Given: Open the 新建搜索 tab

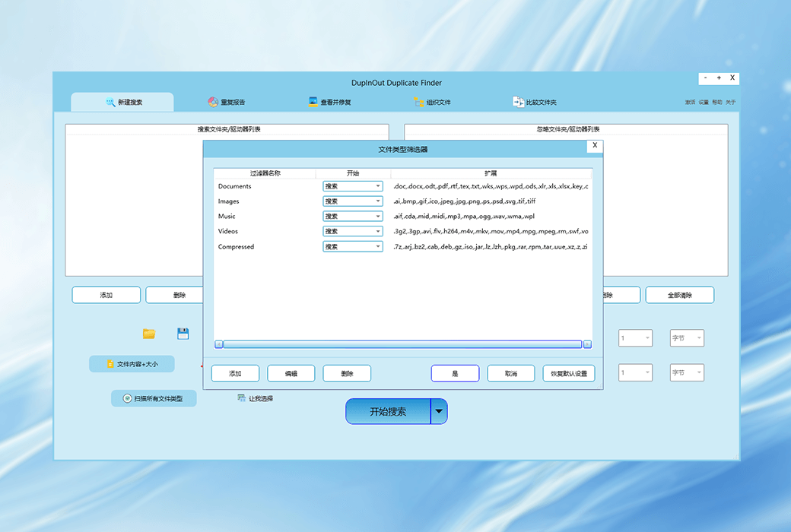Looking at the screenshot, I should point(122,102).
